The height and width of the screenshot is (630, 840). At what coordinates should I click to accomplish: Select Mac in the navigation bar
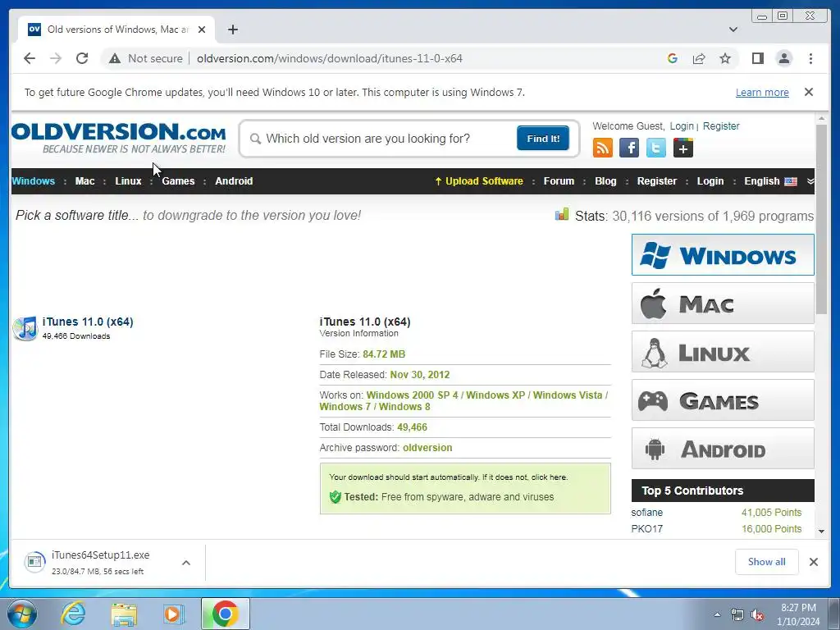pos(84,181)
